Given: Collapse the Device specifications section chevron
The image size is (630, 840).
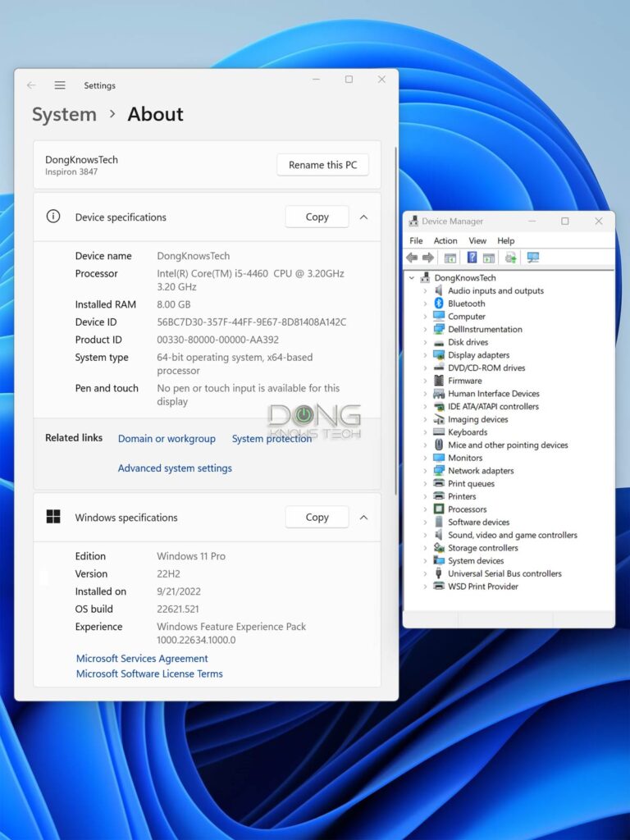Looking at the screenshot, I should (x=363, y=217).
